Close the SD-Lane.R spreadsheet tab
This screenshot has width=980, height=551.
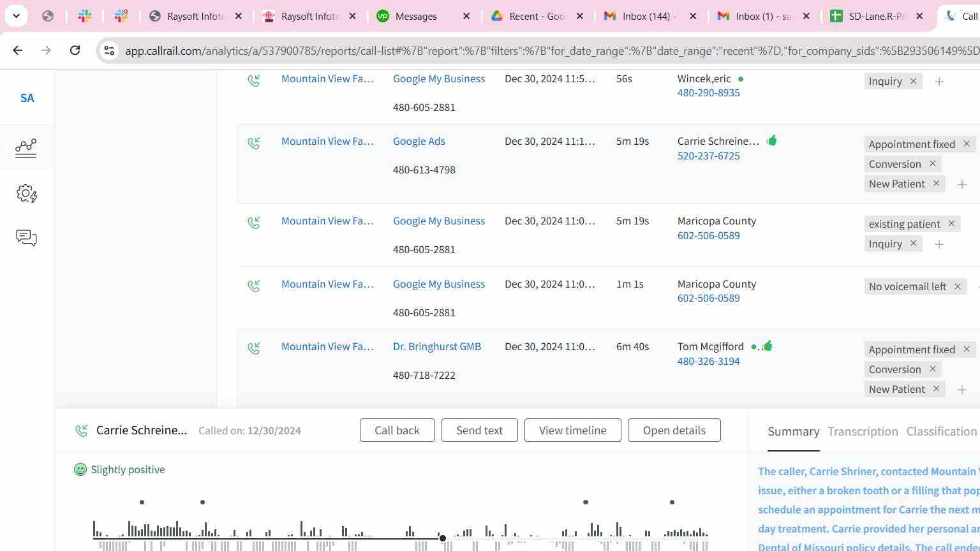click(x=919, y=17)
